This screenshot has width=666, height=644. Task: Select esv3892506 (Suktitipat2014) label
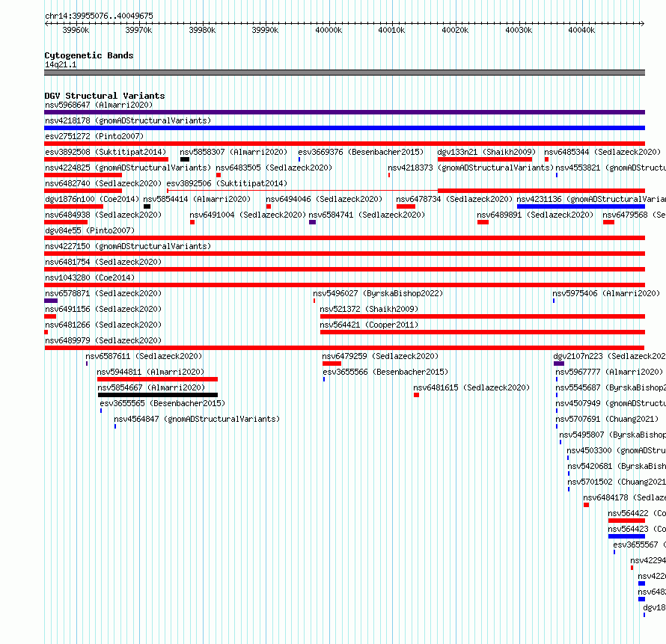click(x=227, y=183)
